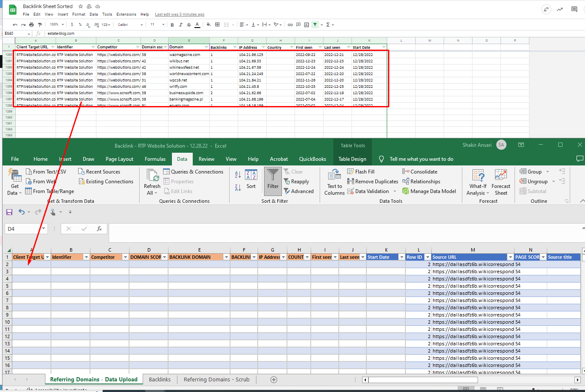Screen dimensions: 585x392
Task: Click Flash Fill in Excel ribbon
Action: tap(361, 172)
